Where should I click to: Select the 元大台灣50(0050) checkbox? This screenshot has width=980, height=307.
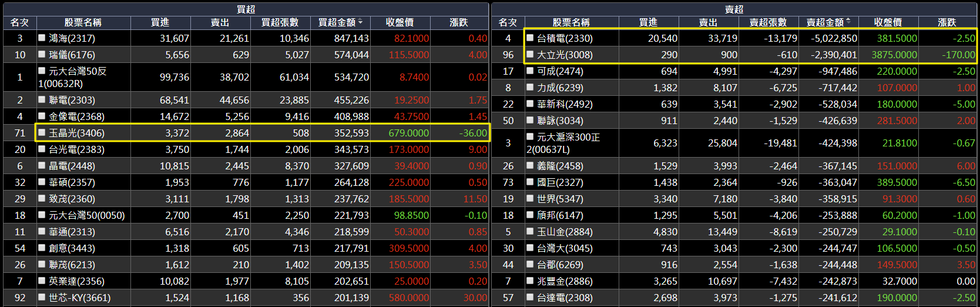point(42,215)
